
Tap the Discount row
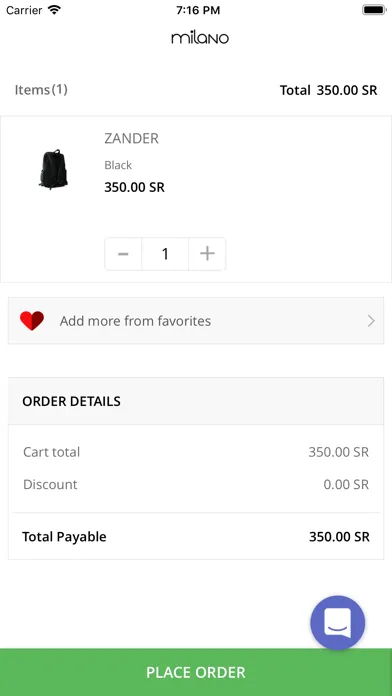point(196,484)
